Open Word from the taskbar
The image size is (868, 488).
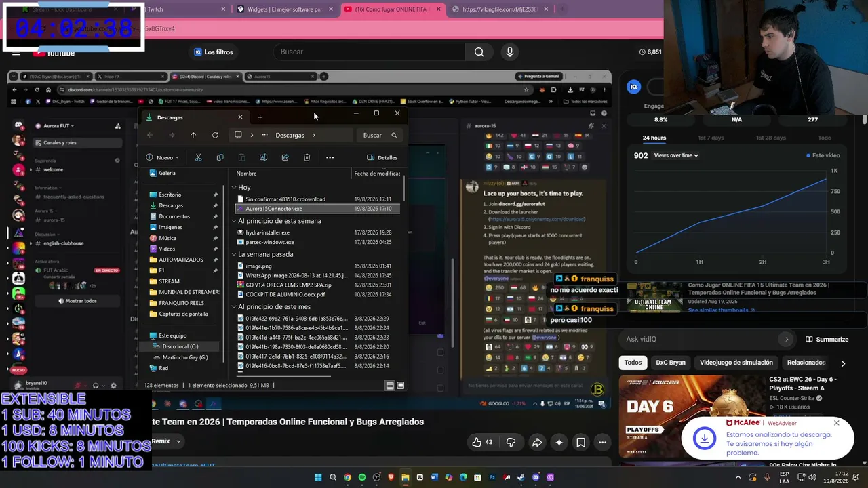[x=435, y=477]
